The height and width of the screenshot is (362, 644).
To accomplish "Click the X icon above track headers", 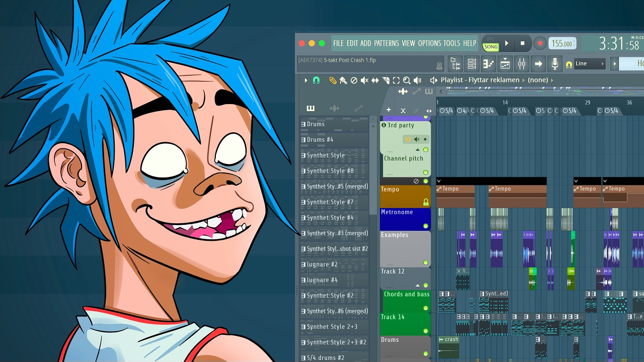I will (x=403, y=111).
